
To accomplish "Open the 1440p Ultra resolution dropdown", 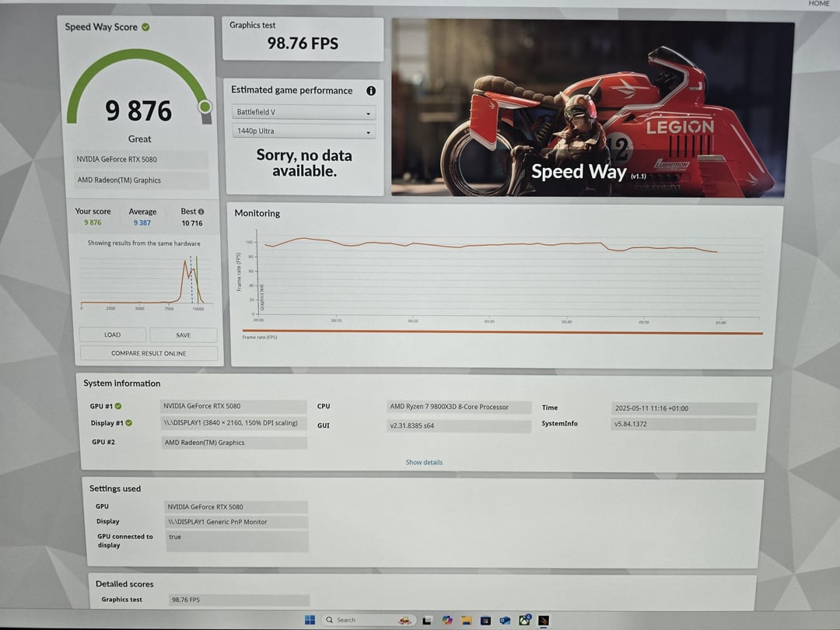I will 304,131.
